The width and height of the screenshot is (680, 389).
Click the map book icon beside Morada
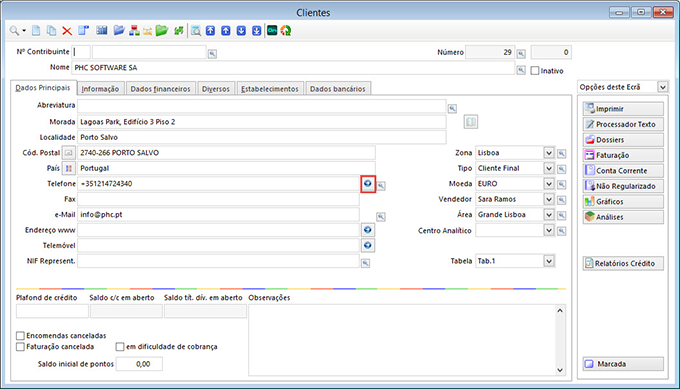point(471,122)
